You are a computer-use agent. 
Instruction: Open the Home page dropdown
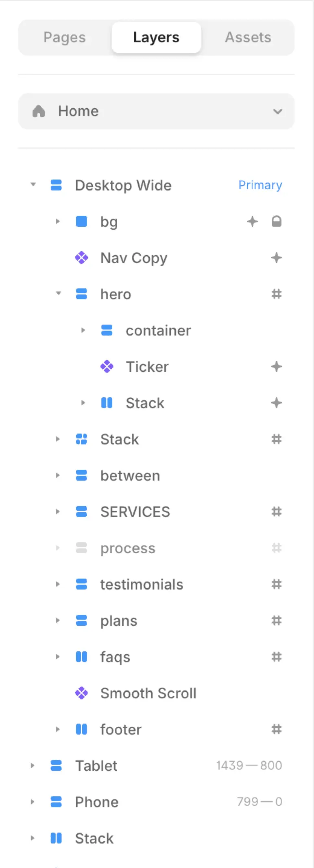pyautogui.click(x=156, y=111)
